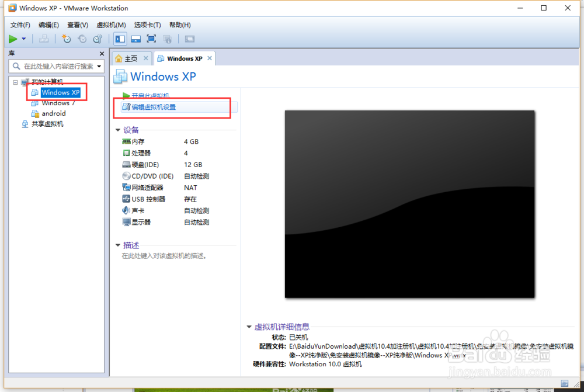Select Windows 7 in the library tree
This screenshot has width=584, height=392.
point(58,103)
